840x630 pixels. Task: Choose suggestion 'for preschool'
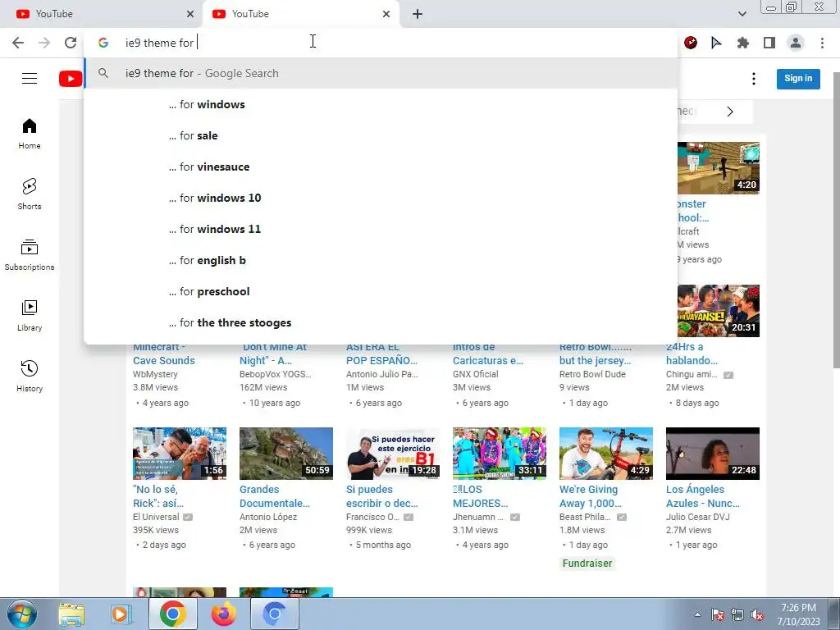[381, 291]
